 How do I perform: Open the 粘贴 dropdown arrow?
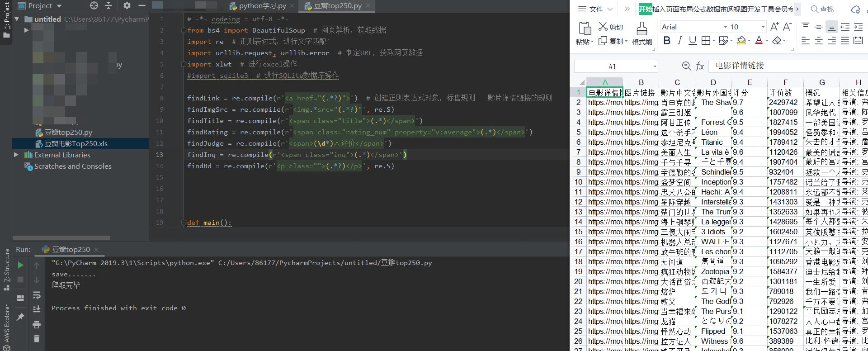[592, 42]
